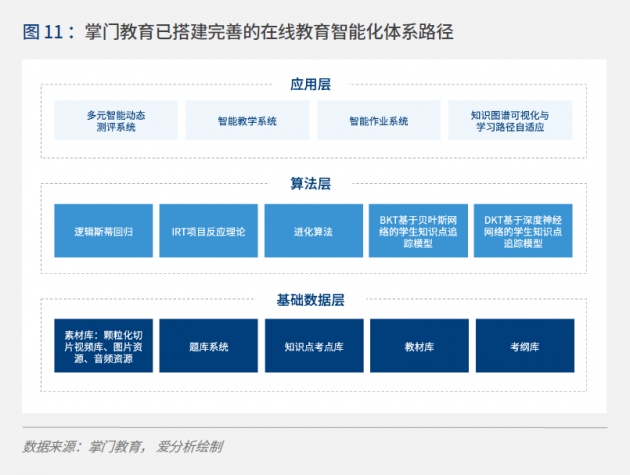
Task: Click the 基础数据层 section heading
Action: pyautogui.click(x=311, y=300)
